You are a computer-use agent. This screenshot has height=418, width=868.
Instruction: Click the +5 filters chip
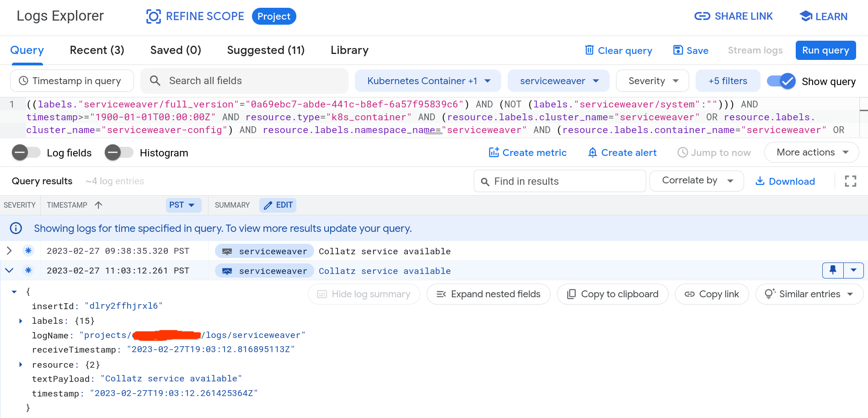click(x=728, y=81)
